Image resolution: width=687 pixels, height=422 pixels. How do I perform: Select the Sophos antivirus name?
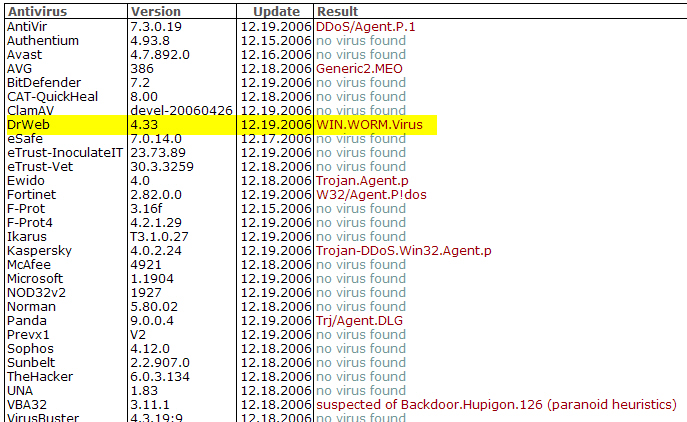[x=30, y=349]
